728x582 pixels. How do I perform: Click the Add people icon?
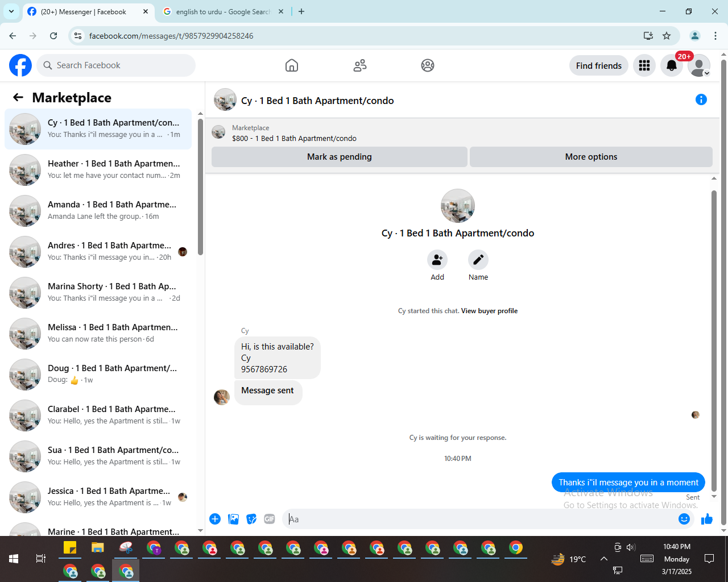pyautogui.click(x=437, y=260)
